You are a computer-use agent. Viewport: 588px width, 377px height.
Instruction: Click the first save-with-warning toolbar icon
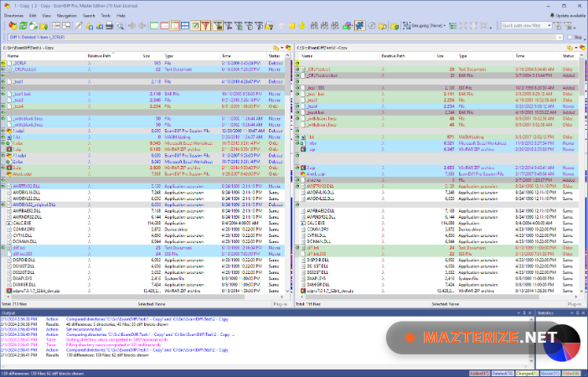89,25
